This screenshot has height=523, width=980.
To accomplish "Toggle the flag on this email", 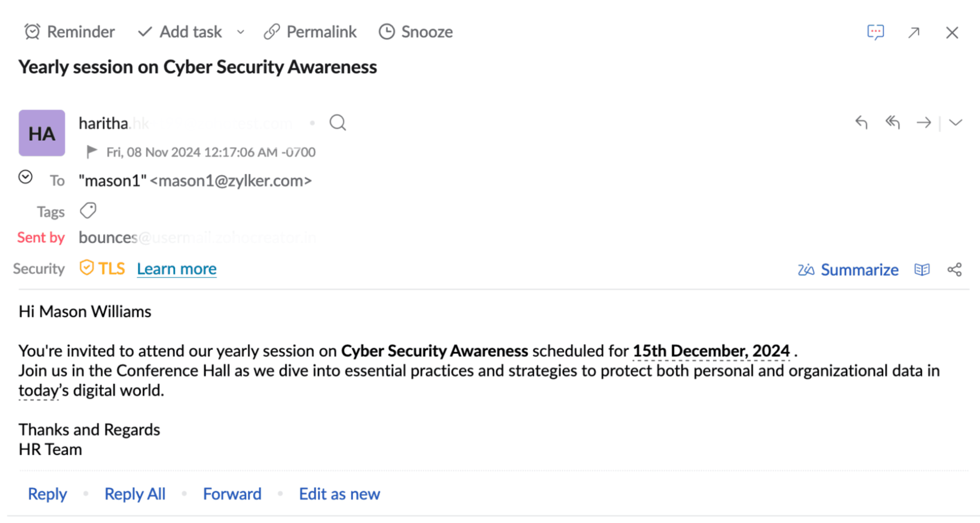I will click(x=91, y=152).
